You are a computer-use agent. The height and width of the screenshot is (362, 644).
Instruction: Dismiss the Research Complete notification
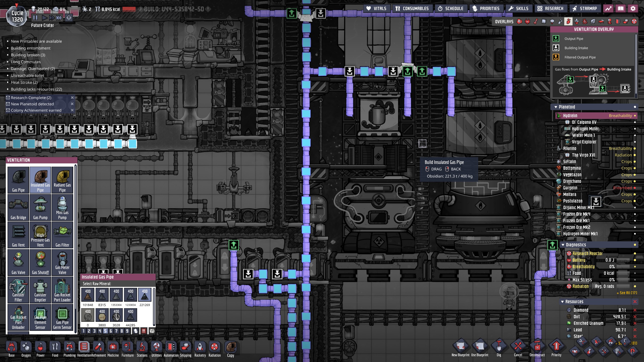72,98
